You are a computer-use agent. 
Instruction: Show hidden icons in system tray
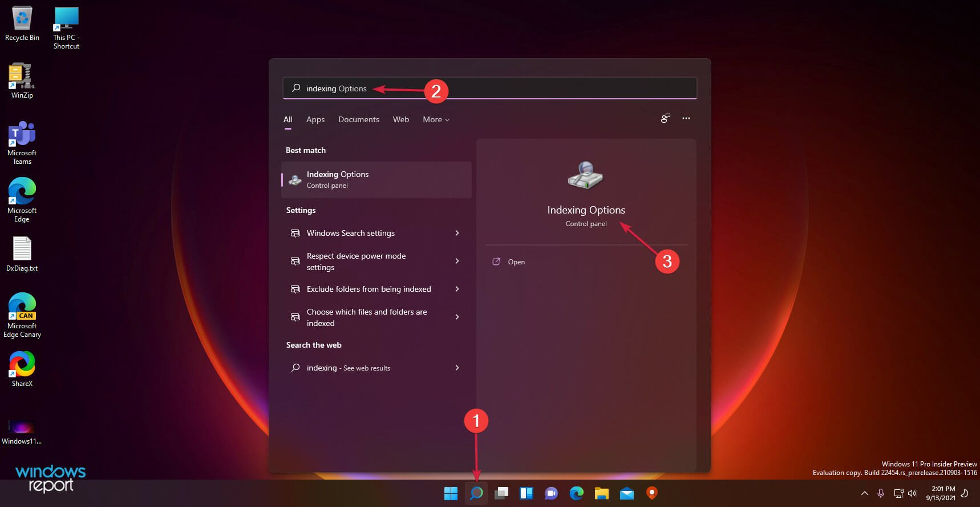pos(865,493)
